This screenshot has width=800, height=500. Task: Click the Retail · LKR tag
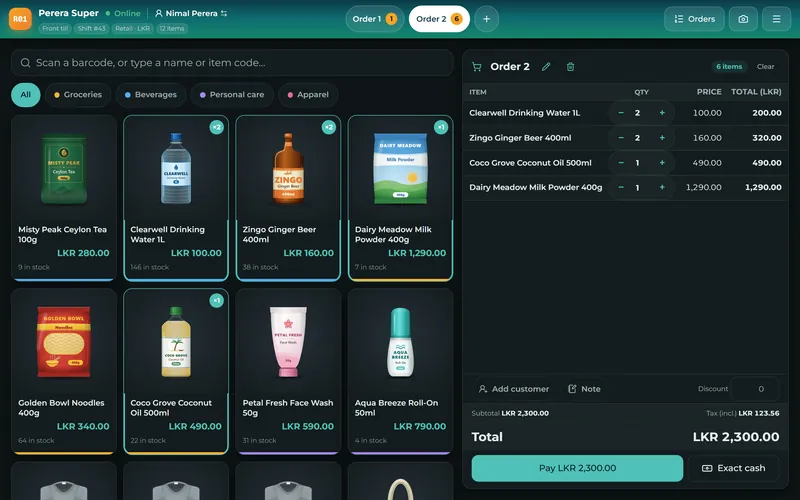133,29
